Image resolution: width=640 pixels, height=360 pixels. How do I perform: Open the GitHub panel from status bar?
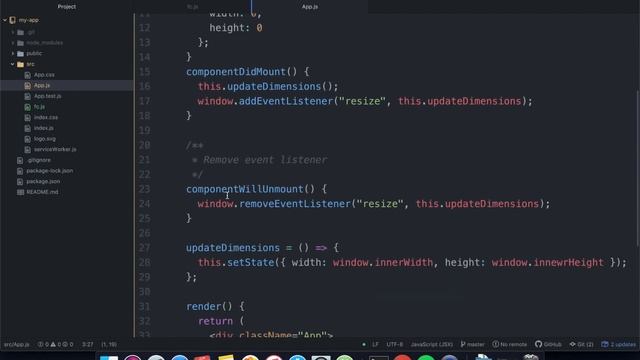point(548,344)
